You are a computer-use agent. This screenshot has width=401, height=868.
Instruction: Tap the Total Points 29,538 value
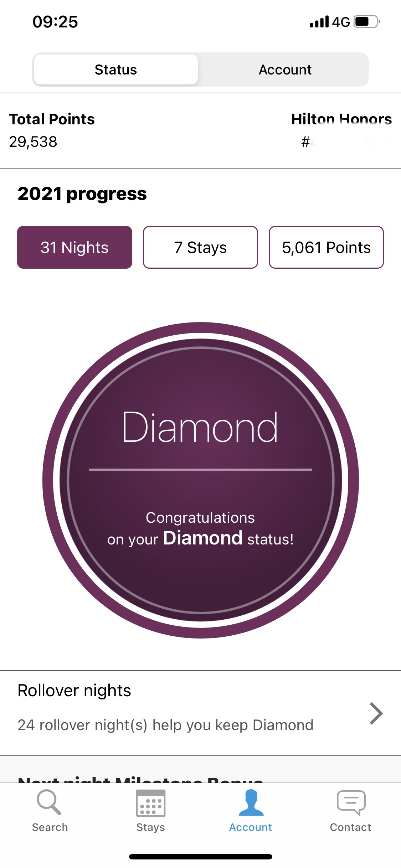coord(33,142)
